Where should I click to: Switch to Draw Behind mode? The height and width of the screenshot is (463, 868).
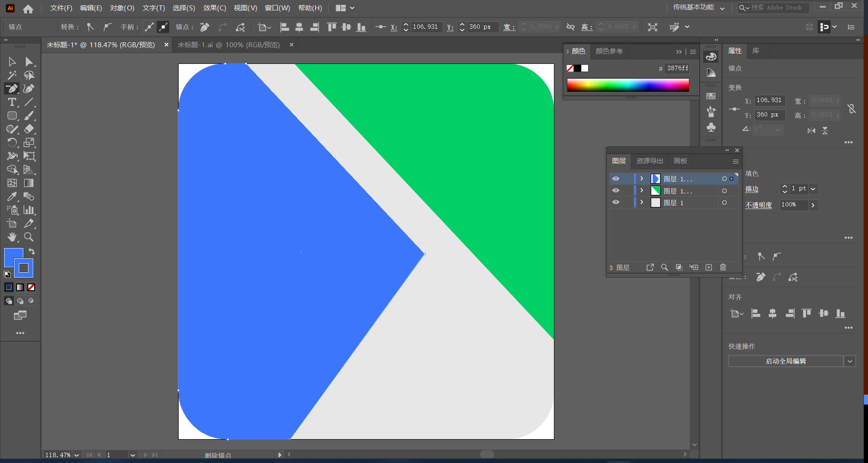pyautogui.click(x=20, y=301)
